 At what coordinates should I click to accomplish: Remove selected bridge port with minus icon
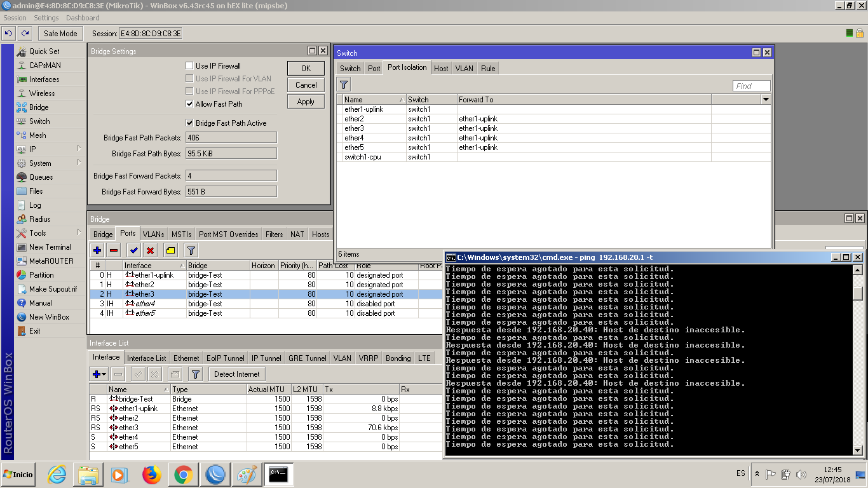tap(113, 250)
